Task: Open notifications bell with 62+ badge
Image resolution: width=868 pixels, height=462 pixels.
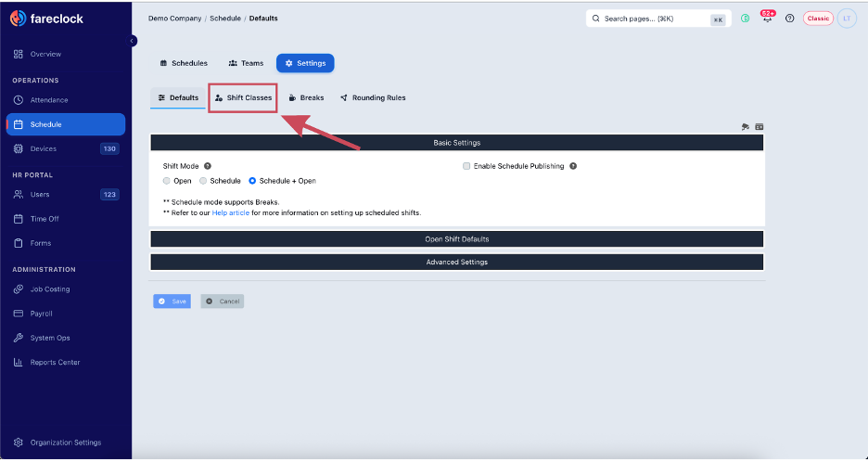Action: 767,19
